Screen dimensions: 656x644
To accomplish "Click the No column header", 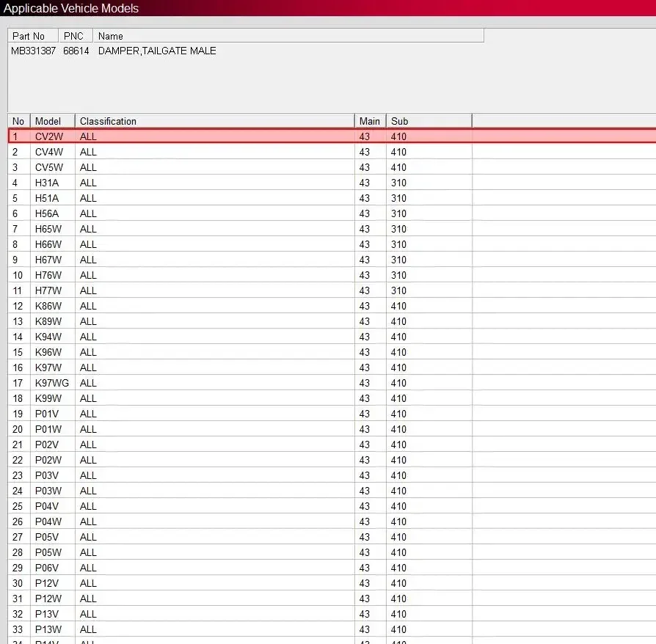I will pyautogui.click(x=19, y=121).
